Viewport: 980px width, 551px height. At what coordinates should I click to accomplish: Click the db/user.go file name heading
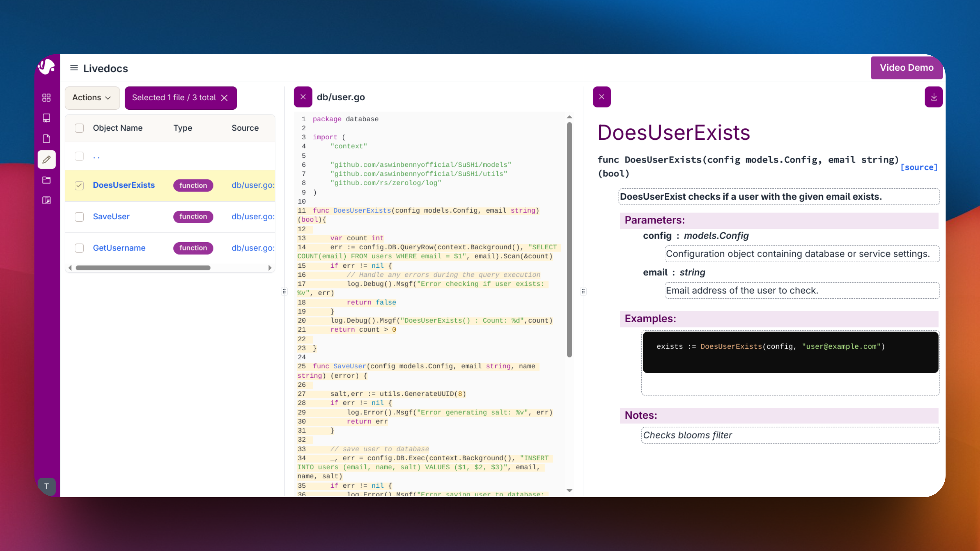(x=341, y=97)
